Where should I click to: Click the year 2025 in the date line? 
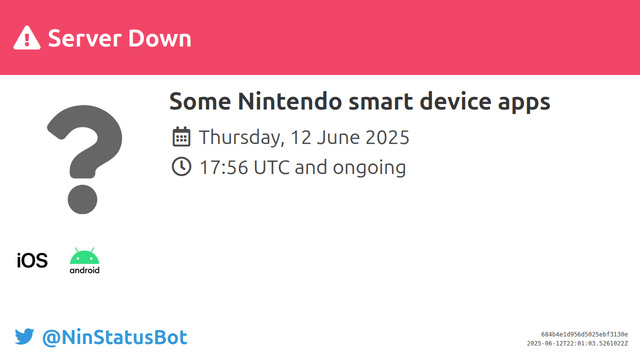point(387,137)
